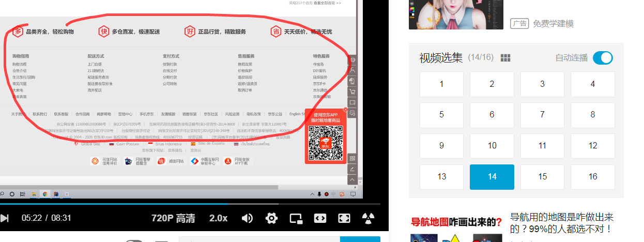Image resolution: width=644 pixels, height=242 pixels.
Task: Open Task View on the taskbar
Action: pyautogui.click(x=22, y=194)
